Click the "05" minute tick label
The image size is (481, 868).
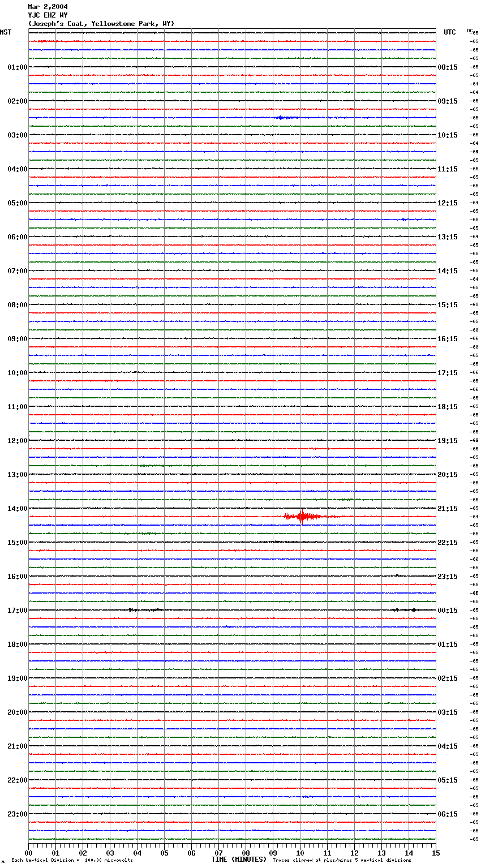(x=164, y=853)
